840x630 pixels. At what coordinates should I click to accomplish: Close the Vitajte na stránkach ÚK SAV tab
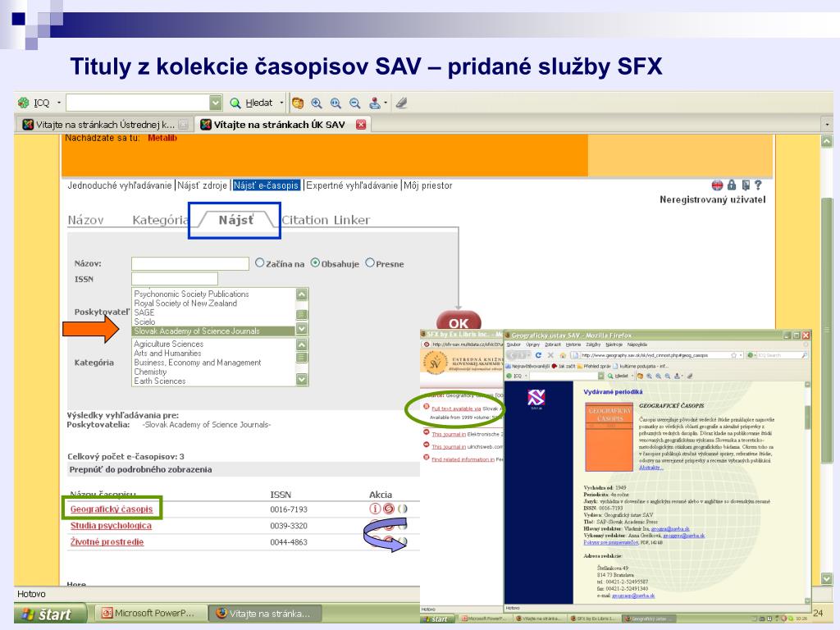click(361, 125)
